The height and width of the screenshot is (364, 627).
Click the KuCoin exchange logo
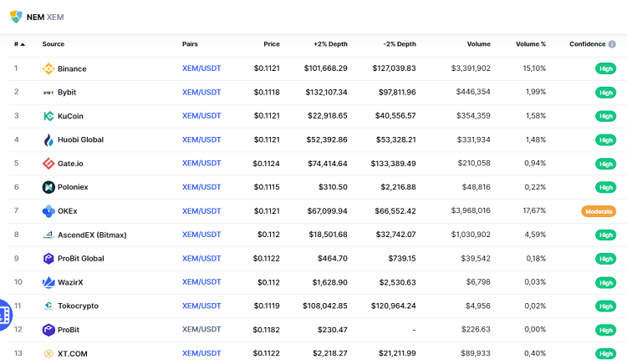click(x=48, y=116)
